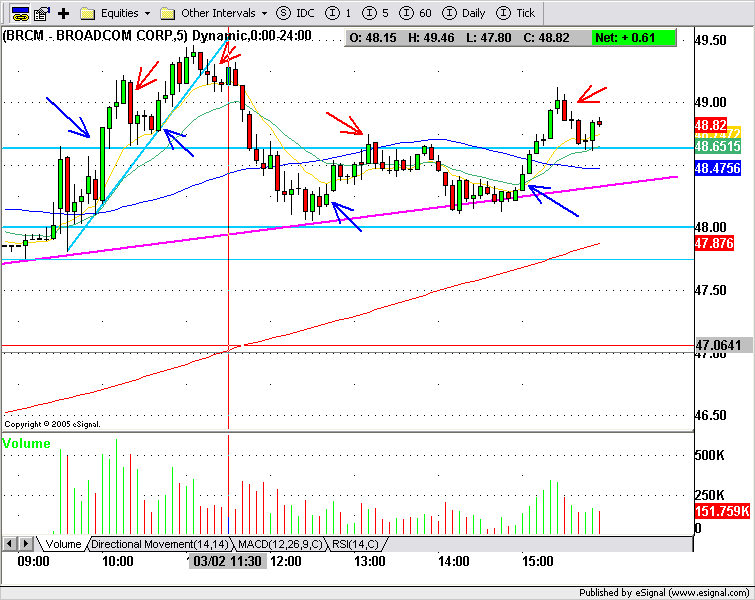Click the L: 47.80 low value
The width and height of the screenshot is (755, 600).
(488, 38)
